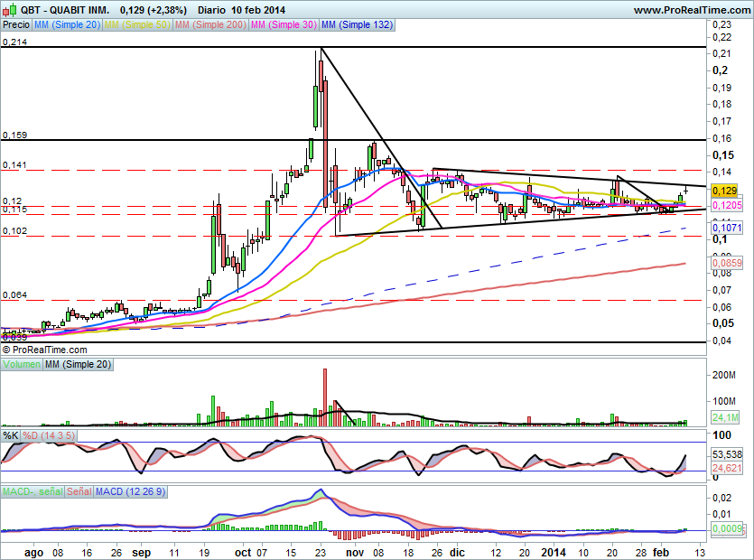754x560 pixels.
Task: Select the MM (Simple 132) label
Action: [x=357, y=24]
